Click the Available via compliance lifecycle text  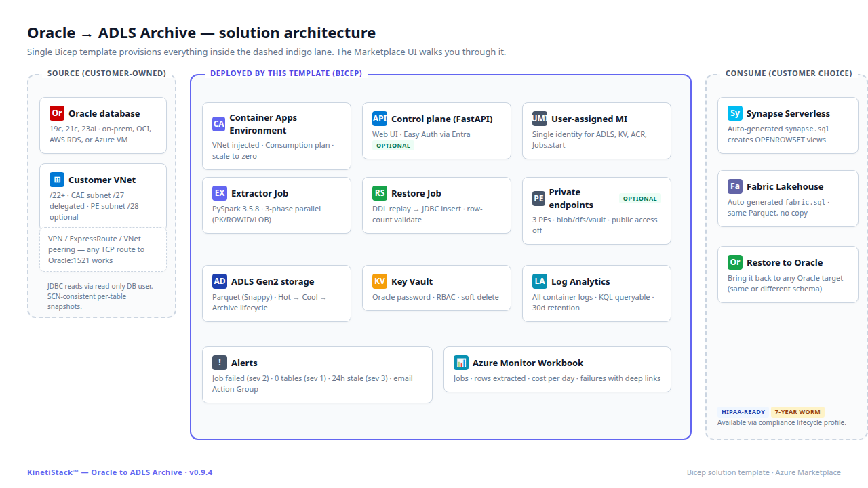click(x=782, y=422)
